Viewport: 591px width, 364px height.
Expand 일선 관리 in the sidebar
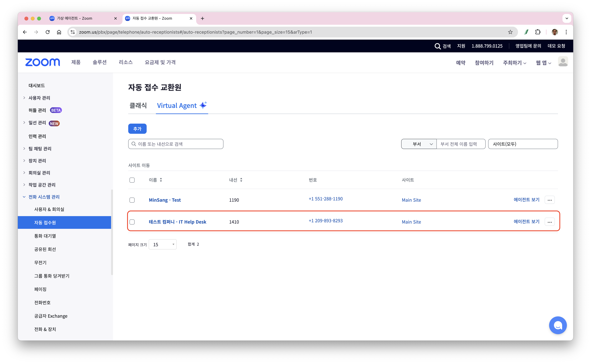[24, 122]
